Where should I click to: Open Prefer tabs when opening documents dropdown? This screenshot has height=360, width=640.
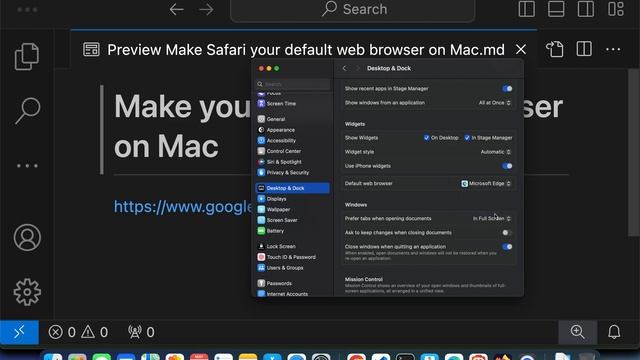point(492,219)
